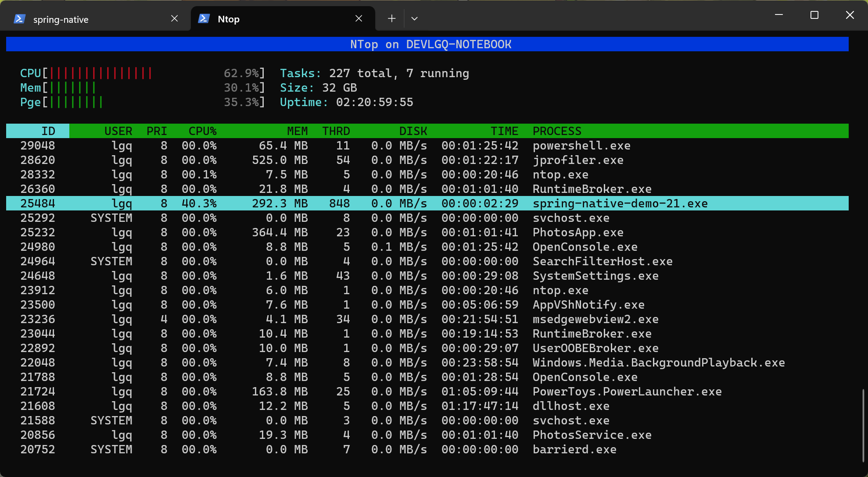Select the PhotosApp.exe process row
This screenshot has height=477, width=868.
click(427, 232)
